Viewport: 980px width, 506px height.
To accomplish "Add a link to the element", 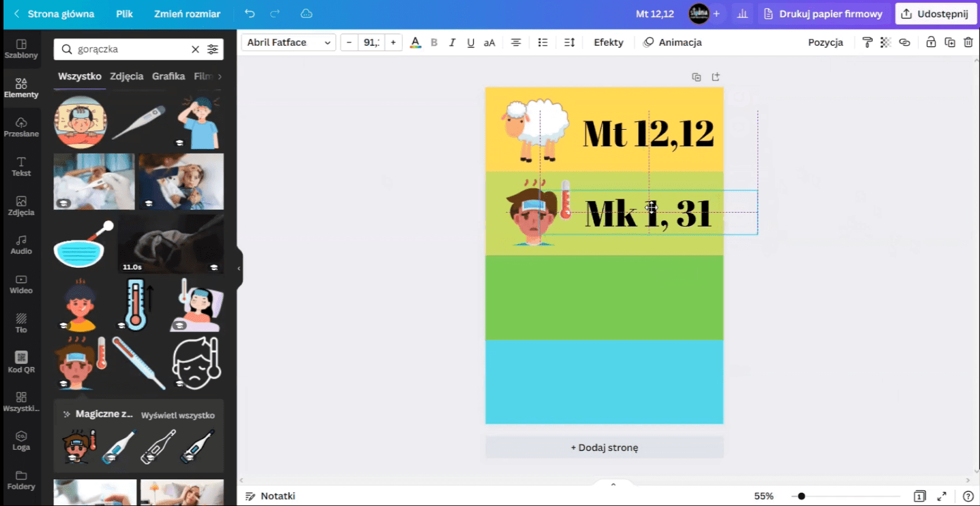I will coord(905,42).
